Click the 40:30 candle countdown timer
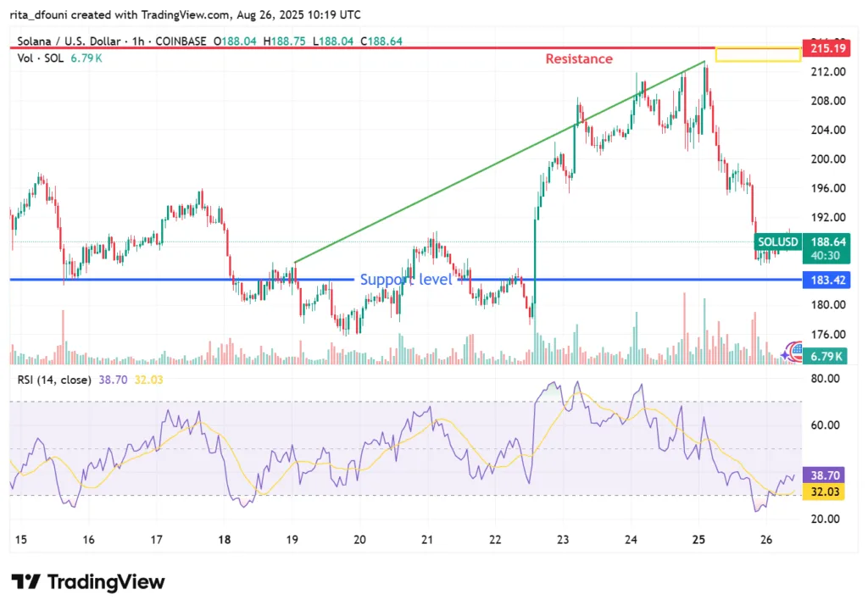 tap(825, 256)
